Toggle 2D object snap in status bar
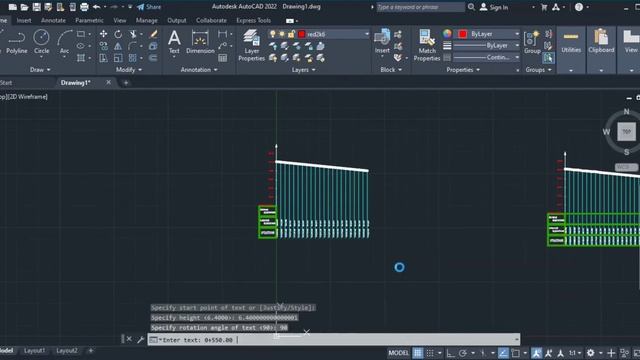The height and width of the screenshot is (360, 640). [x=516, y=353]
